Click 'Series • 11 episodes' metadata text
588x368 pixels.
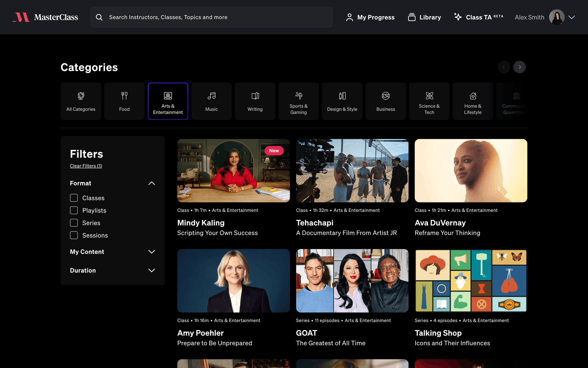(x=318, y=320)
